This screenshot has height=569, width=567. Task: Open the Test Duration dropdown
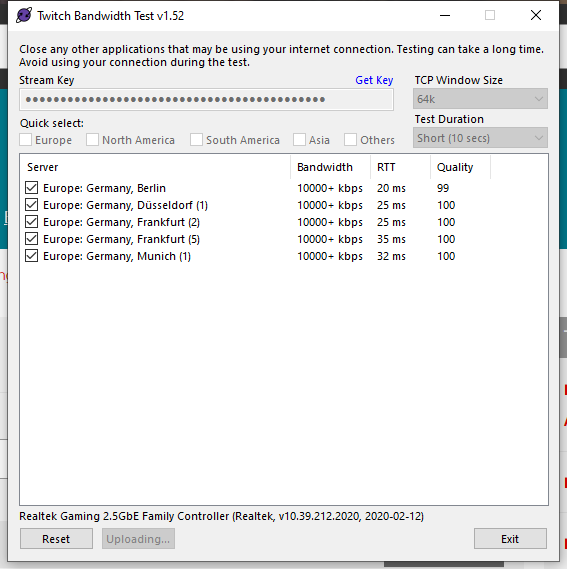coord(480,138)
